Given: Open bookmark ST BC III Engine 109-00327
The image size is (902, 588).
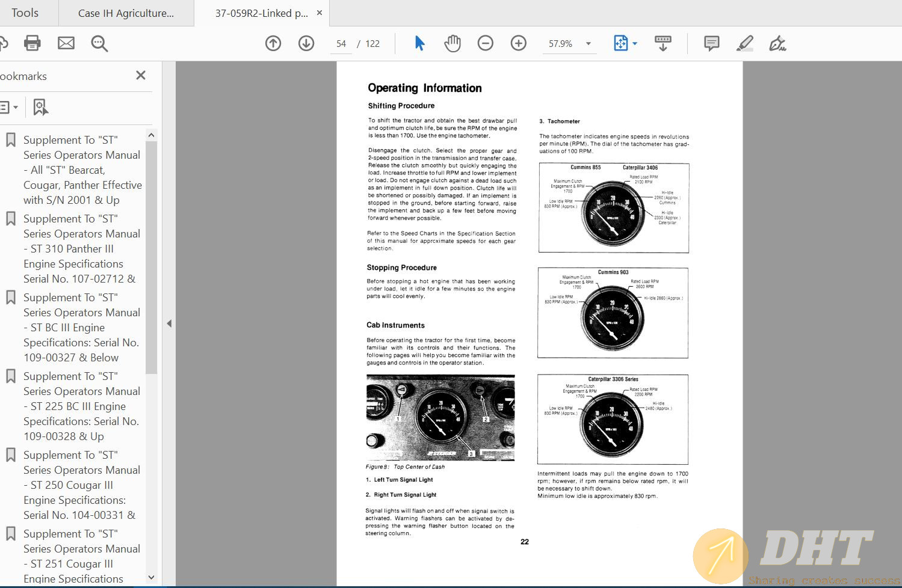Looking at the screenshot, I should click(x=82, y=328).
